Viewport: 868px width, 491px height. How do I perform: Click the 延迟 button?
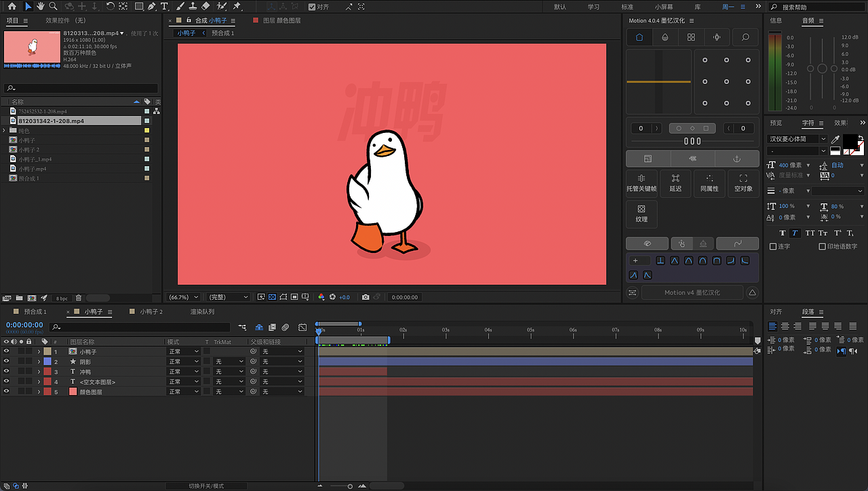pyautogui.click(x=675, y=183)
